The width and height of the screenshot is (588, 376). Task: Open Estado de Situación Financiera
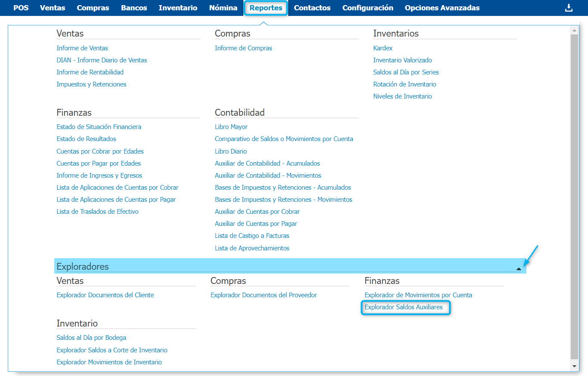99,127
